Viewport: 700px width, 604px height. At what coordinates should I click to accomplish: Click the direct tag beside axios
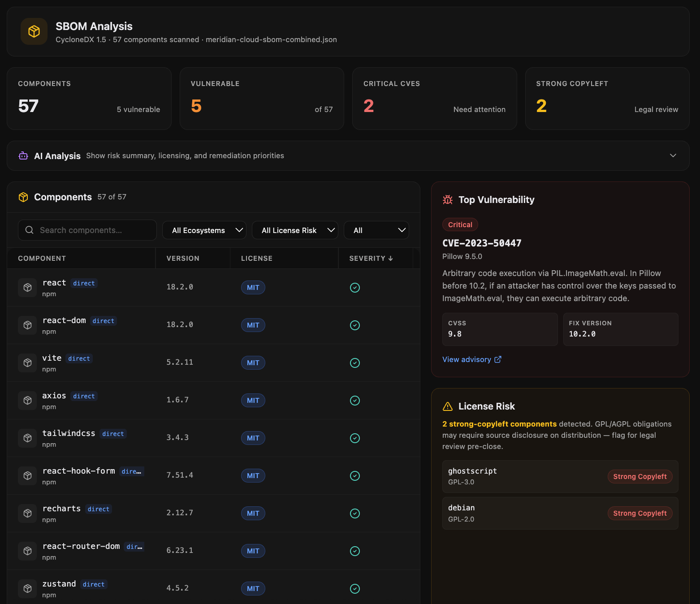tap(84, 396)
